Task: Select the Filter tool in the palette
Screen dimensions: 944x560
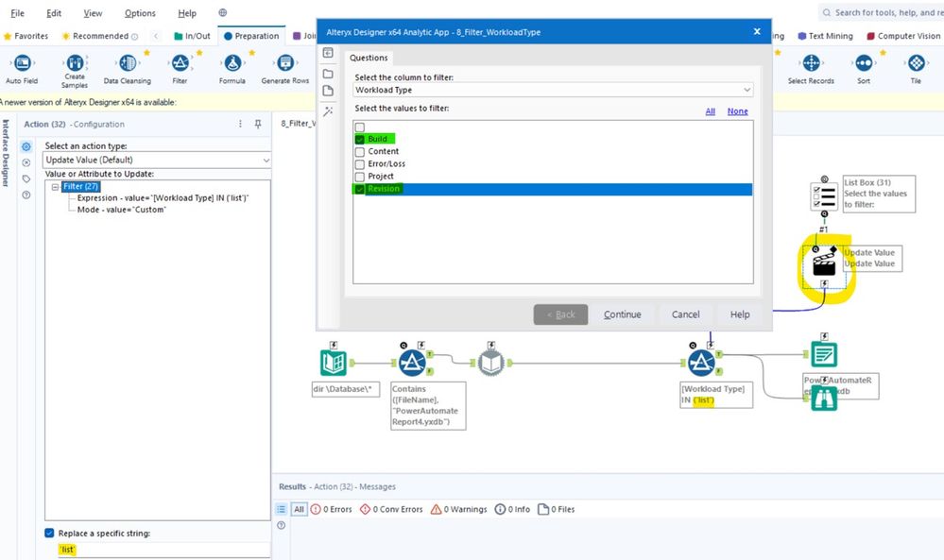Action: 180,62
